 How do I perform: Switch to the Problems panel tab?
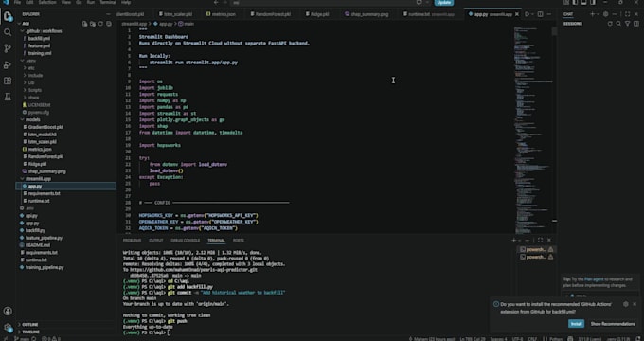click(132, 241)
